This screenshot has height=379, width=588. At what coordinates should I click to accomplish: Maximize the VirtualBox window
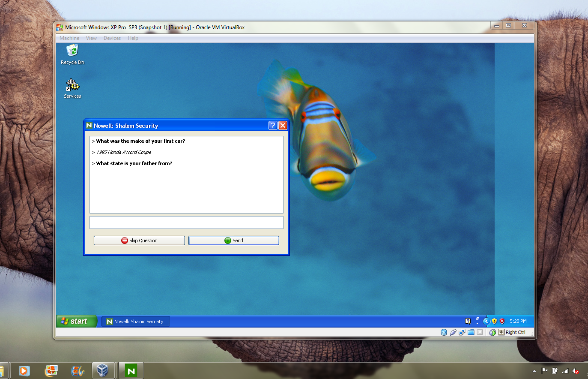click(x=508, y=26)
